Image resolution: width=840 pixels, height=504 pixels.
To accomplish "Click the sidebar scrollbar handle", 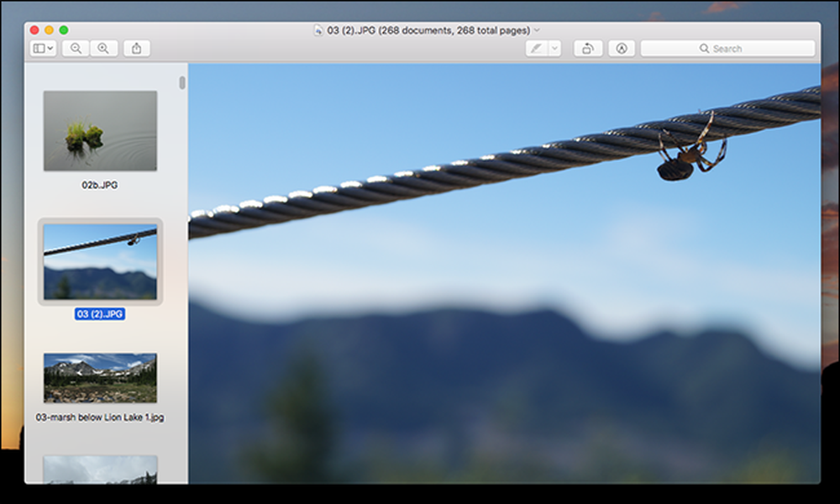I will (x=182, y=82).
